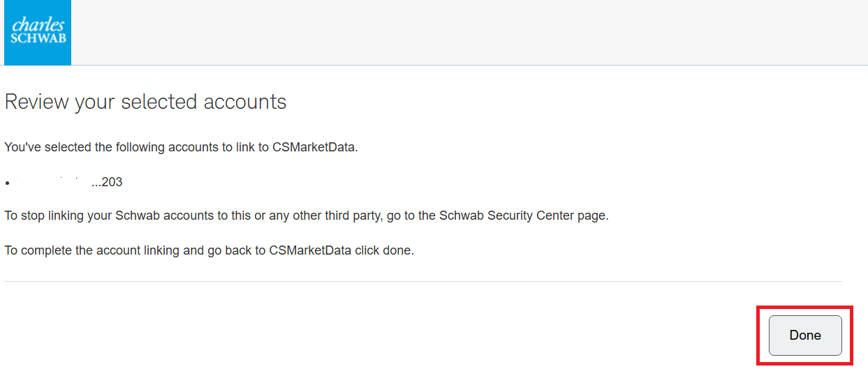868x369 pixels.
Task: Click the "You've selected the following accounts" line
Action: click(x=182, y=148)
